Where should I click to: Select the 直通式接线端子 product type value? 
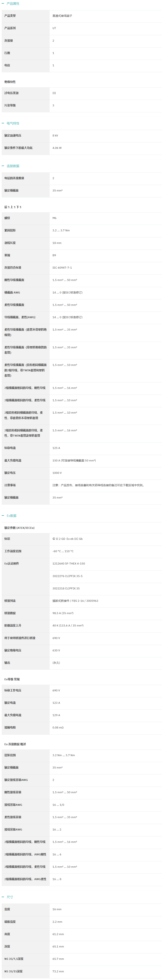pos(62,16)
